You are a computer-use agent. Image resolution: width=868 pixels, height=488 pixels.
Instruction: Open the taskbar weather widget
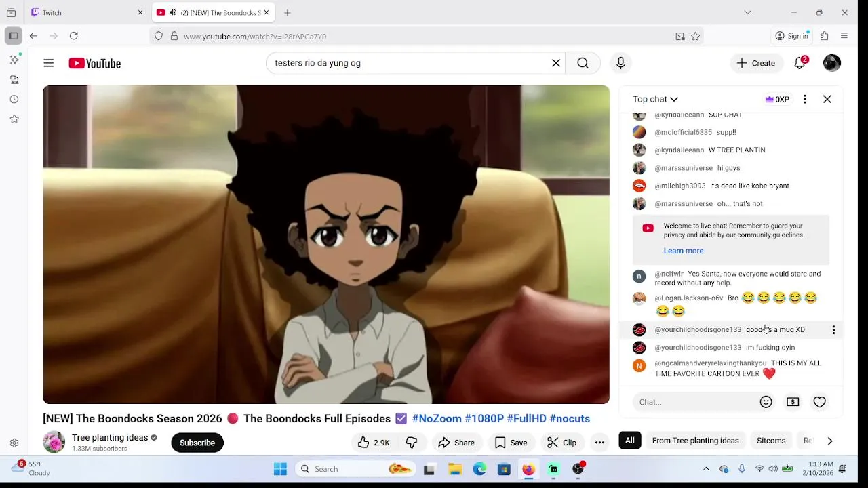(32, 469)
